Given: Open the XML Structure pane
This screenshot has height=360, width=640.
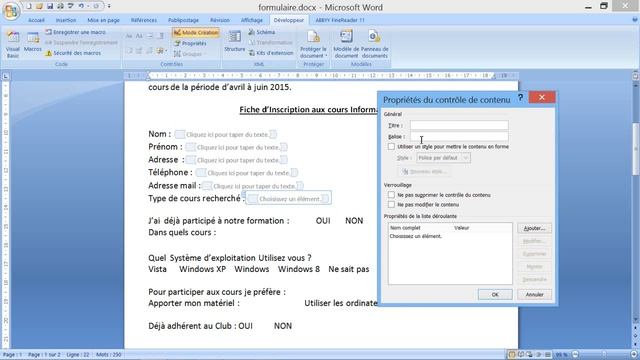Looking at the screenshot, I should pos(235,42).
